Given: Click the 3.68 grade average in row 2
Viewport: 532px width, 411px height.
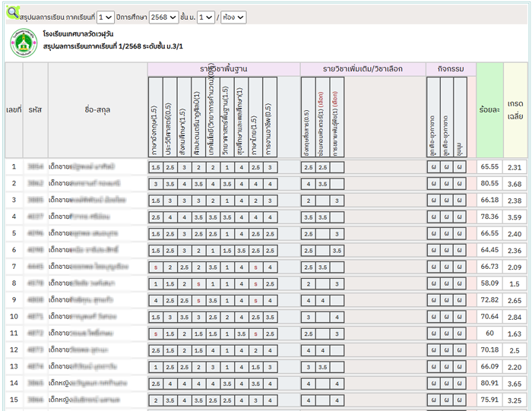Looking at the screenshot, I should tap(515, 184).
